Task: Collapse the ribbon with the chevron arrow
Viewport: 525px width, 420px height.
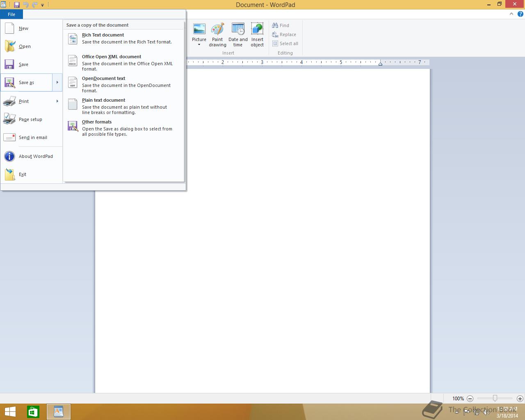Action: tap(511, 14)
